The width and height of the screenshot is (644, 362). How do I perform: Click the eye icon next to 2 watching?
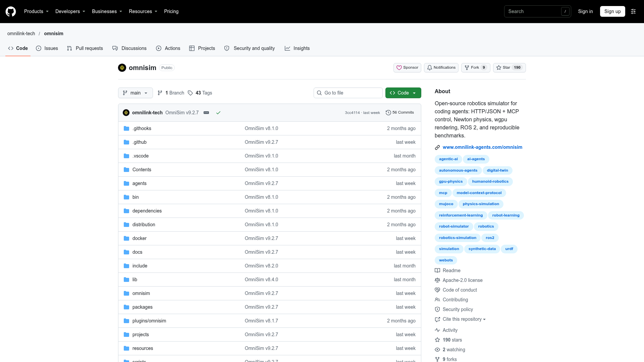[x=437, y=350]
